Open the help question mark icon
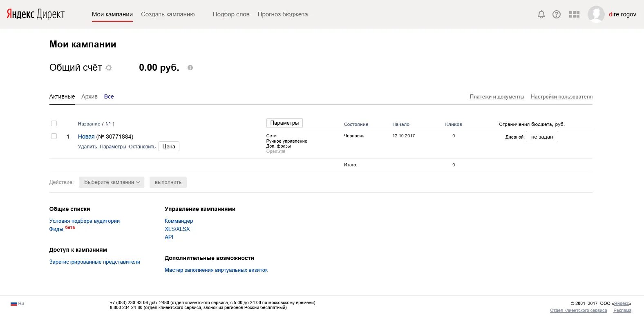 tap(557, 14)
